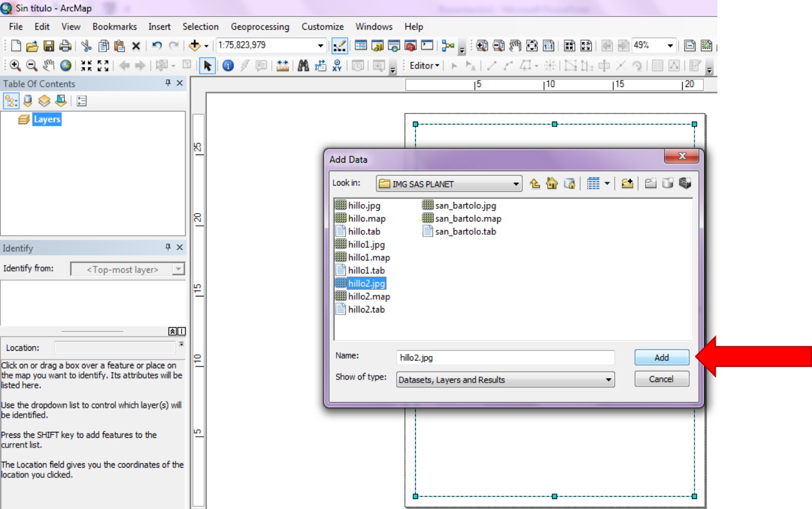Pin the Identify panel

[x=168, y=247]
